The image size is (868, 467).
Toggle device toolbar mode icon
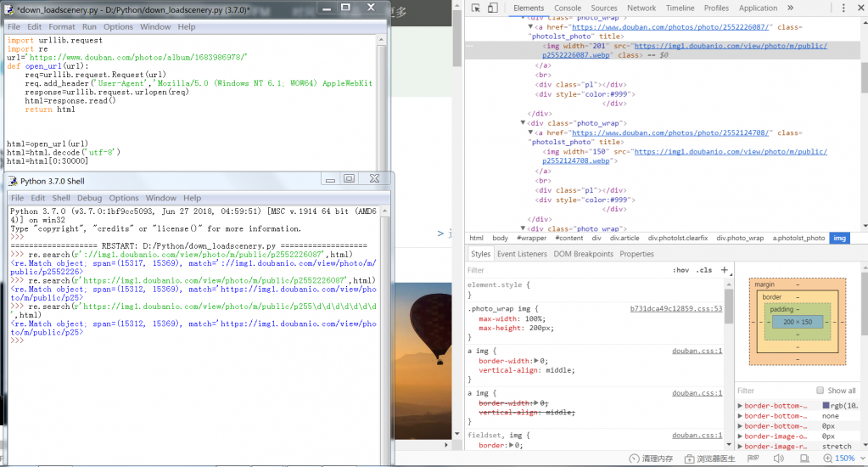click(x=493, y=8)
